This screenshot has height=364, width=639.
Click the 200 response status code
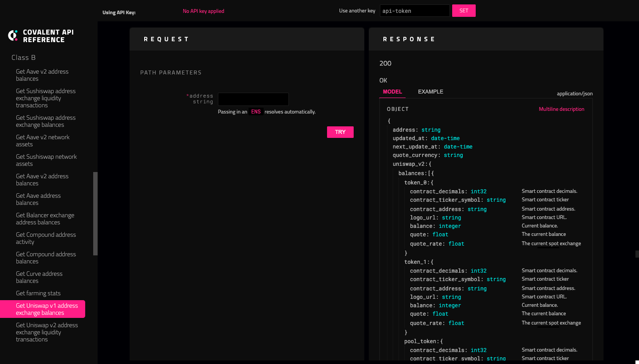385,63
